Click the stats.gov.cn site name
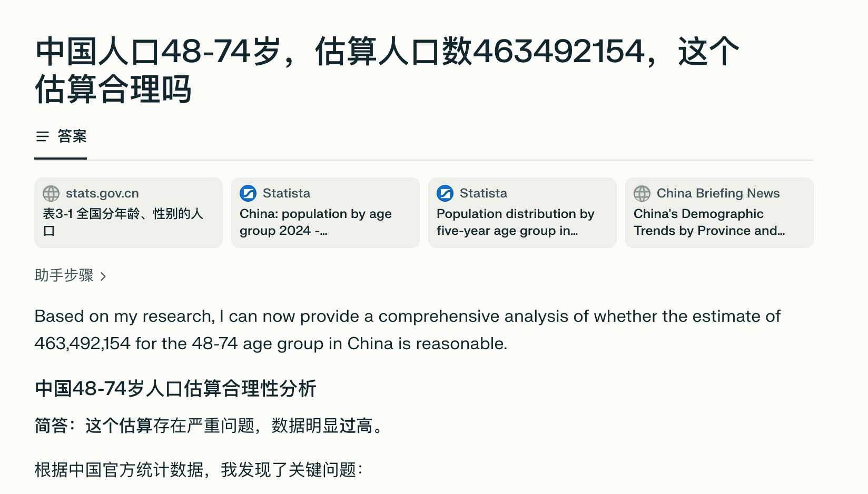This screenshot has height=494, width=868. [102, 193]
